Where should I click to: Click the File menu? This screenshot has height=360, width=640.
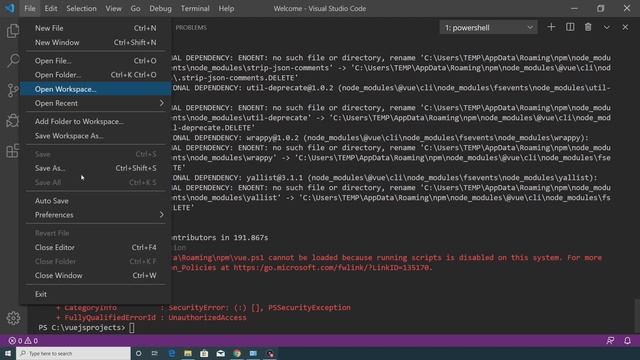point(30,8)
